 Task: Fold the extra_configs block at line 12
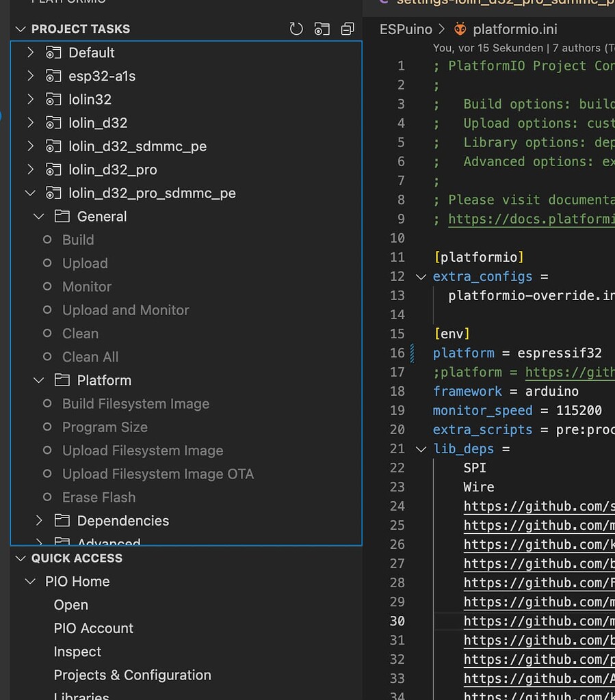point(421,278)
